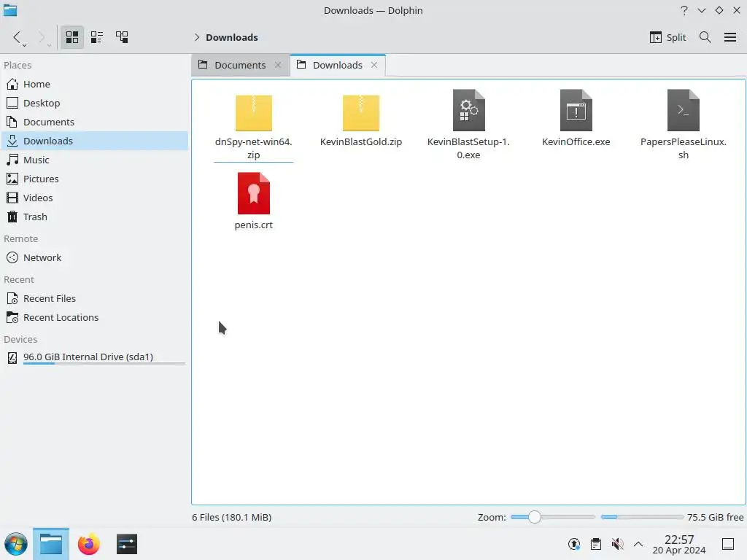
Task: Select Downloads in Places sidebar
Action: (94, 141)
